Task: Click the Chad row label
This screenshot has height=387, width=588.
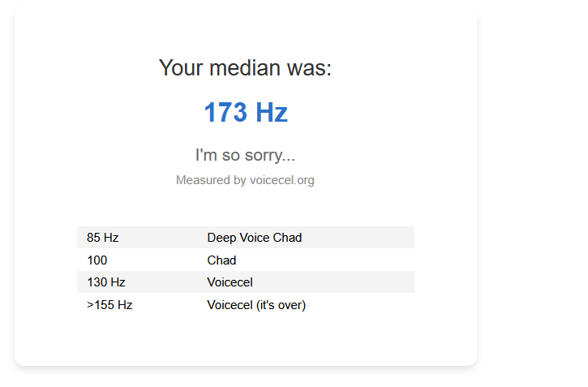Action: (x=221, y=260)
